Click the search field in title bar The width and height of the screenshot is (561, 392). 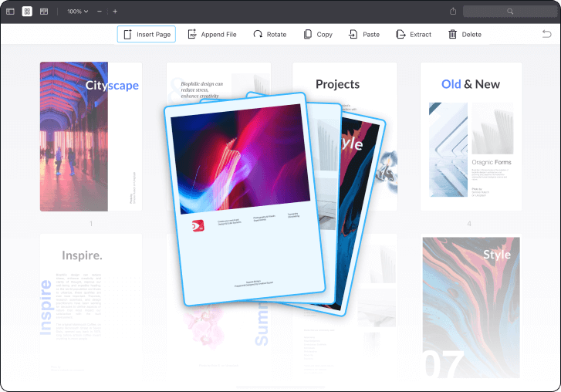click(x=509, y=12)
